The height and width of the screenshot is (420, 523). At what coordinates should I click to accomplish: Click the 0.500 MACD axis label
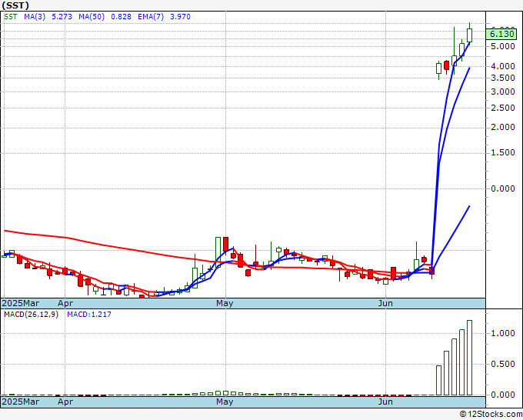coord(503,364)
